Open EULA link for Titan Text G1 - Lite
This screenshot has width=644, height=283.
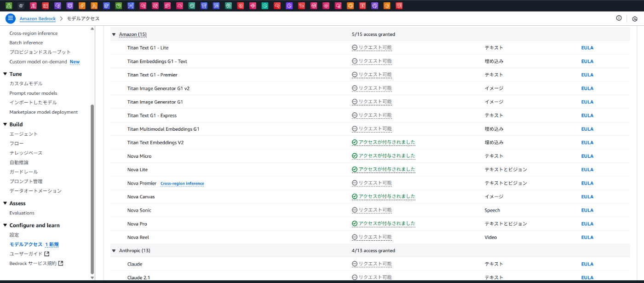[587, 47]
